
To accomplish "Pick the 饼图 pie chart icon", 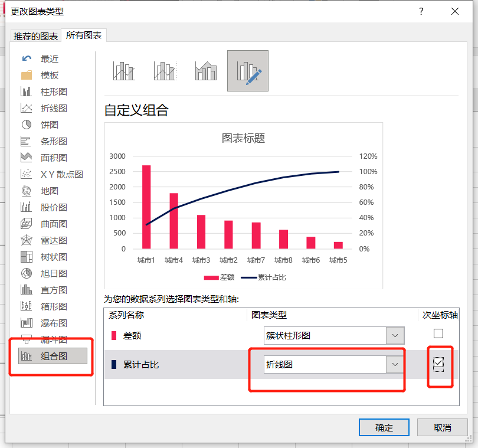I will click(x=26, y=125).
